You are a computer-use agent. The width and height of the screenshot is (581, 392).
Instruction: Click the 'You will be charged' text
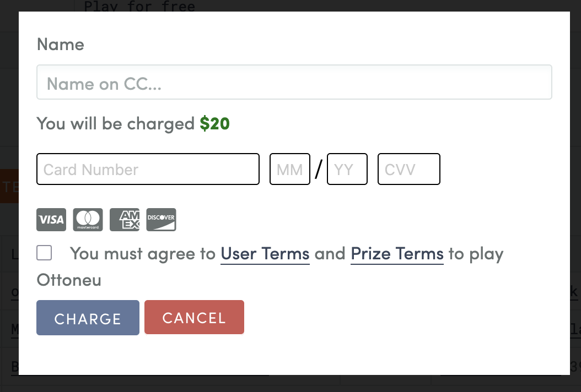(116, 124)
